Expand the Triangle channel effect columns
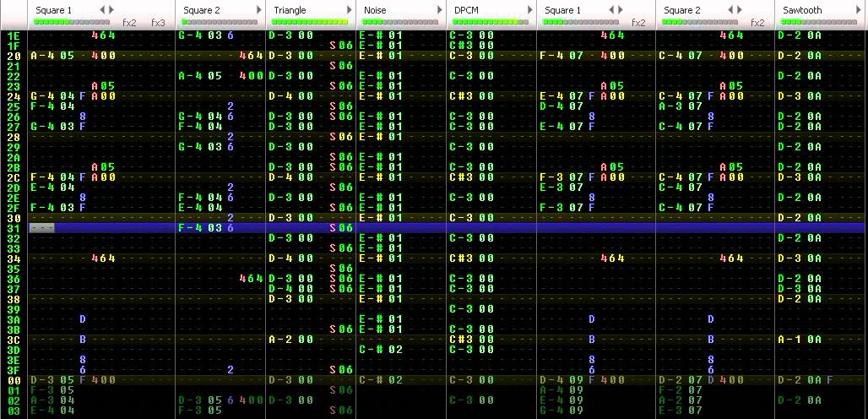This screenshot has width=868, height=419. (350, 10)
